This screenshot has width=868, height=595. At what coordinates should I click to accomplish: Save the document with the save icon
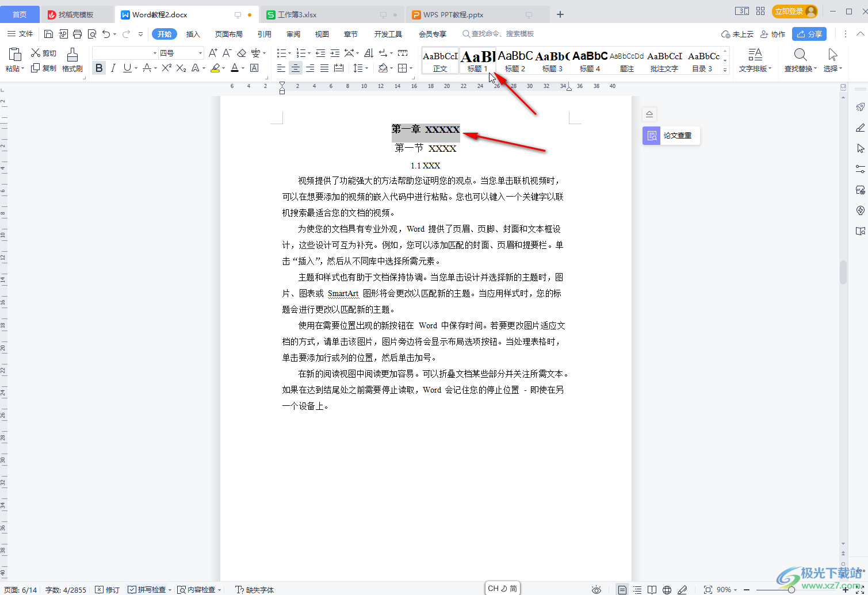(48, 34)
